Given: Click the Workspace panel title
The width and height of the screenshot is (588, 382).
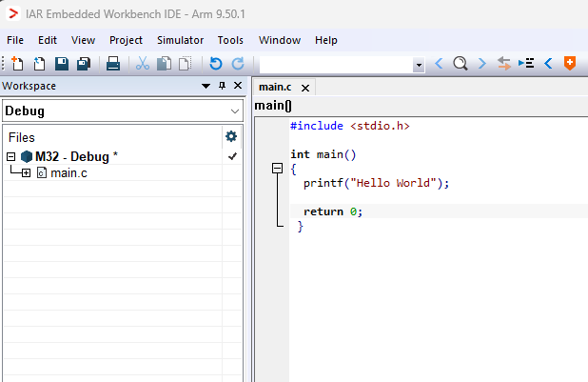Looking at the screenshot, I should tap(29, 86).
